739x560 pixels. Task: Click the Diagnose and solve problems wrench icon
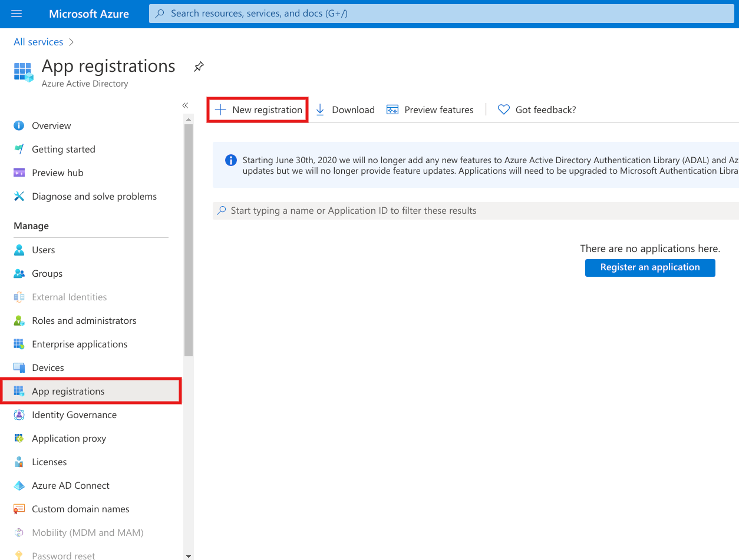[x=19, y=196]
